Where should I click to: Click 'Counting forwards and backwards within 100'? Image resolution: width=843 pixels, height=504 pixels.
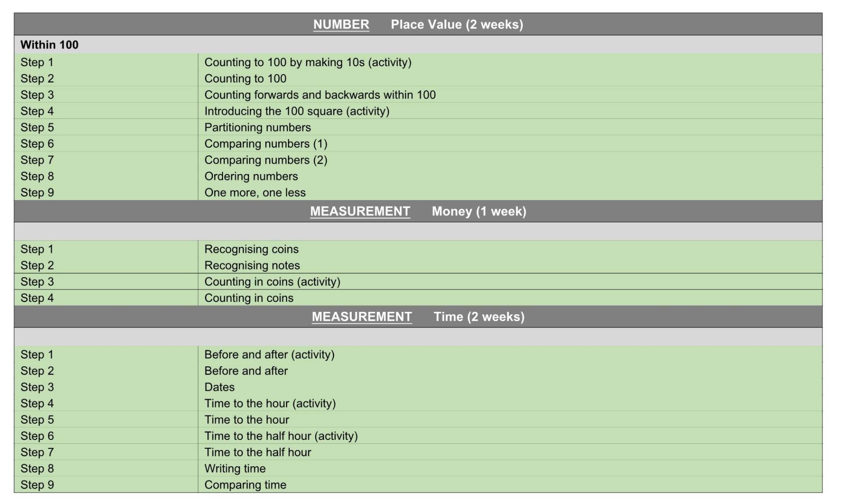tap(320, 95)
